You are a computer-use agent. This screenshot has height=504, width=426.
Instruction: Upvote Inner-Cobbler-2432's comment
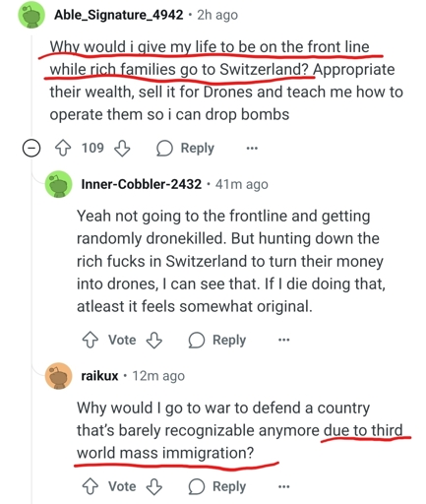(90, 340)
